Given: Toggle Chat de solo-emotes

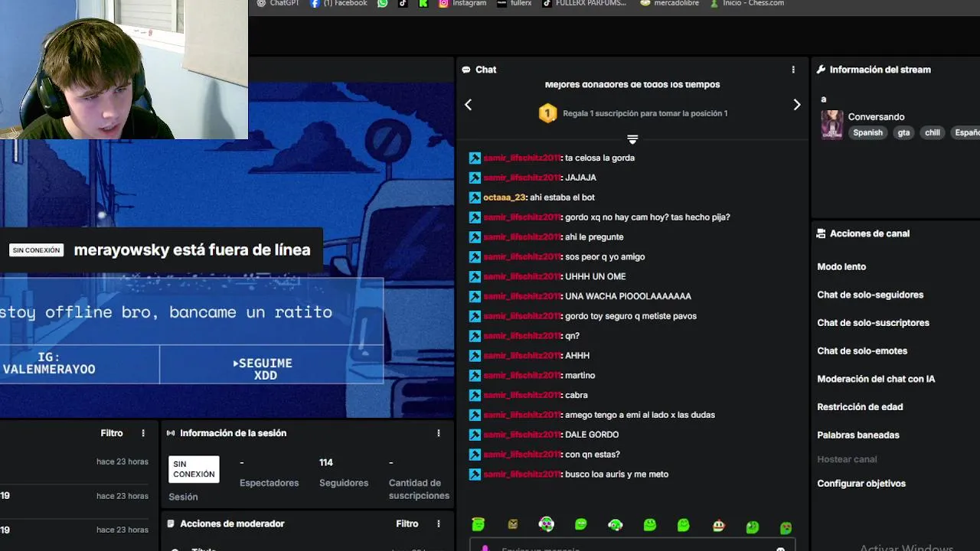Looking at the screenshot, I should click(x=862, y=350).
